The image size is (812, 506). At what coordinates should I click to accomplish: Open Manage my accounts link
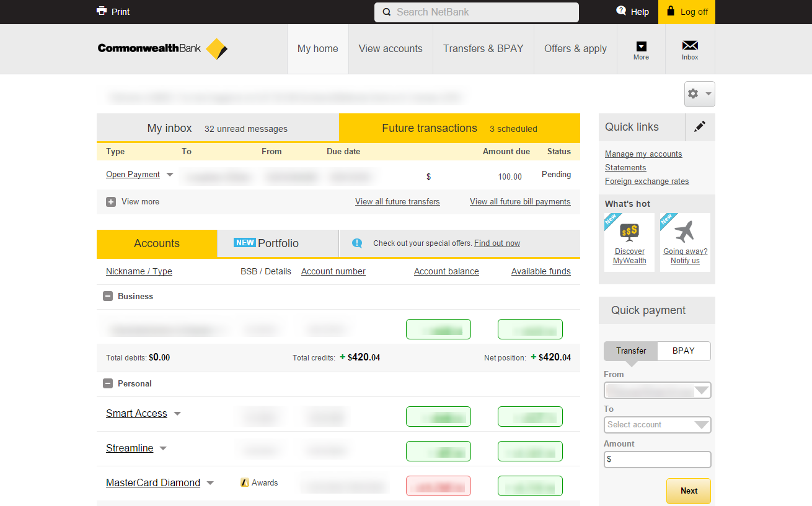pyautogui.click(x=643, y=154)
